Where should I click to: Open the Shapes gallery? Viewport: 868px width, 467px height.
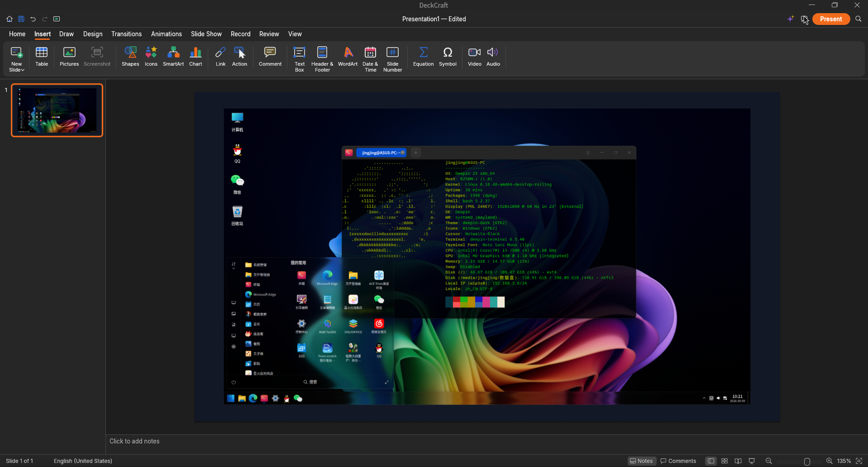click(130, 57)
